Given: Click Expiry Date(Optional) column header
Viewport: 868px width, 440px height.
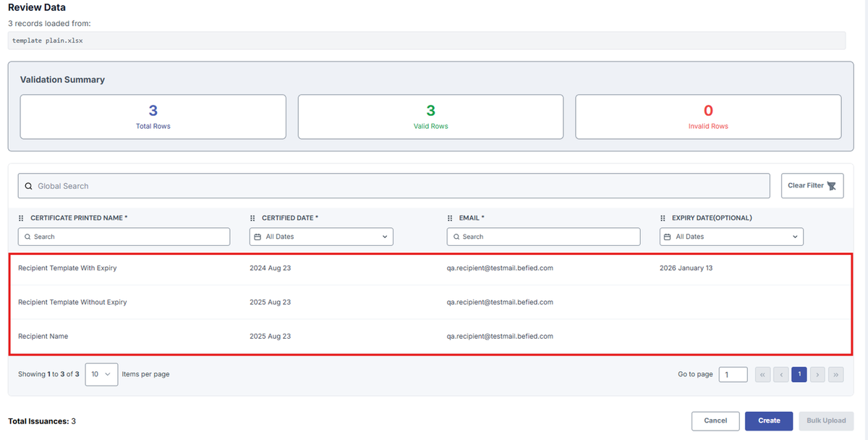Looking at the screenshot, I should pyautogui.click(x=712, y=218).
